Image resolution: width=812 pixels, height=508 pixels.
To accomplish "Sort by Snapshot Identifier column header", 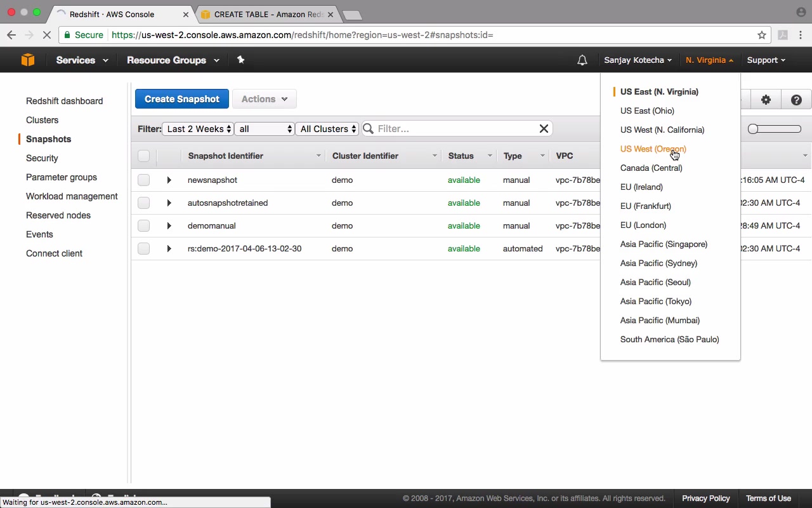I will click(x=254, y=156).
